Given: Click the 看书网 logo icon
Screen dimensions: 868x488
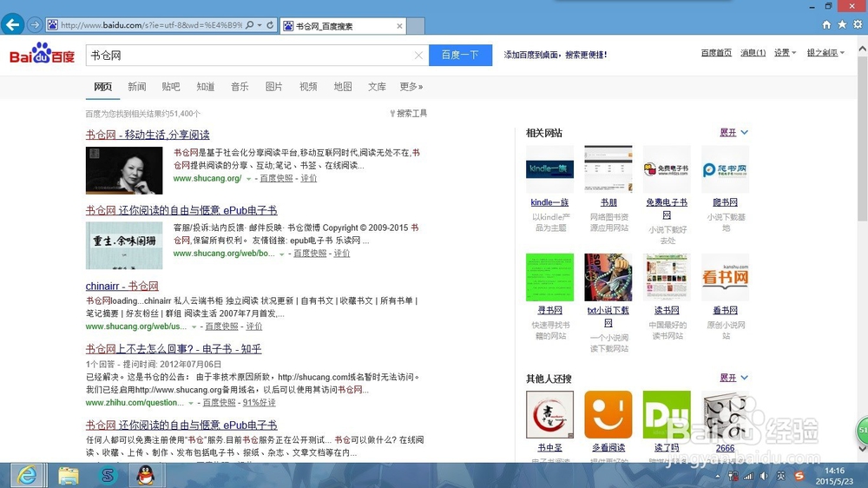Looking at the screenshot, I should pyautogui.click(x=725, y=277).
